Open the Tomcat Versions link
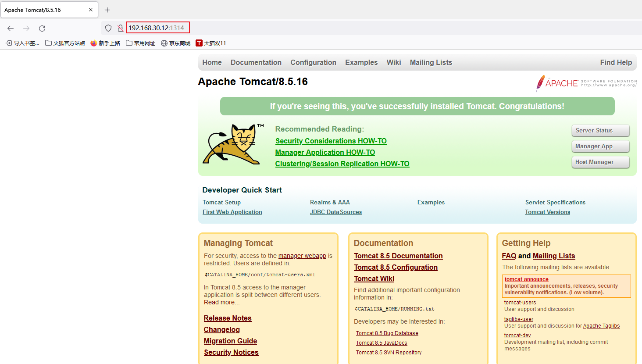The height and width of the screenshot is (364, 642). pyautogui.click(x=548, y=212)
